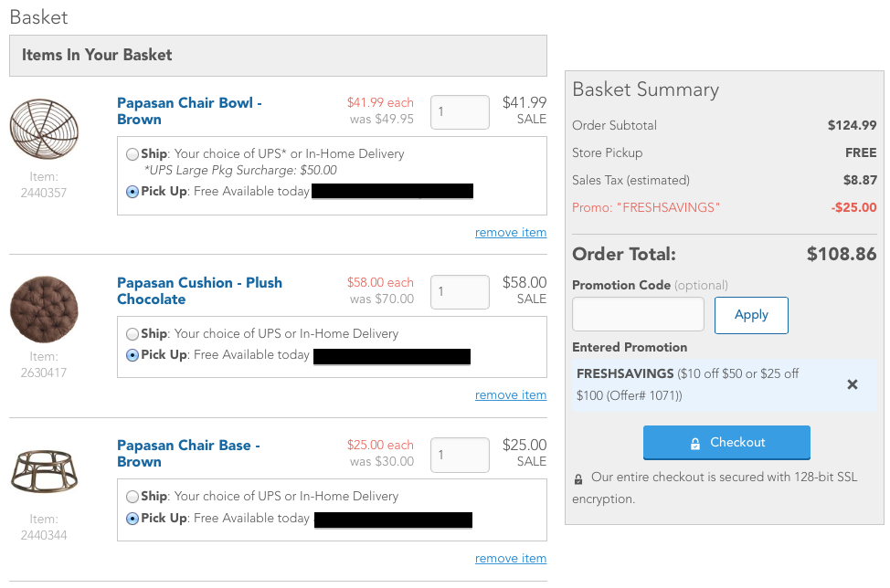Click the Promotion Code input field
890x588 pixels.
coord(637,315)
